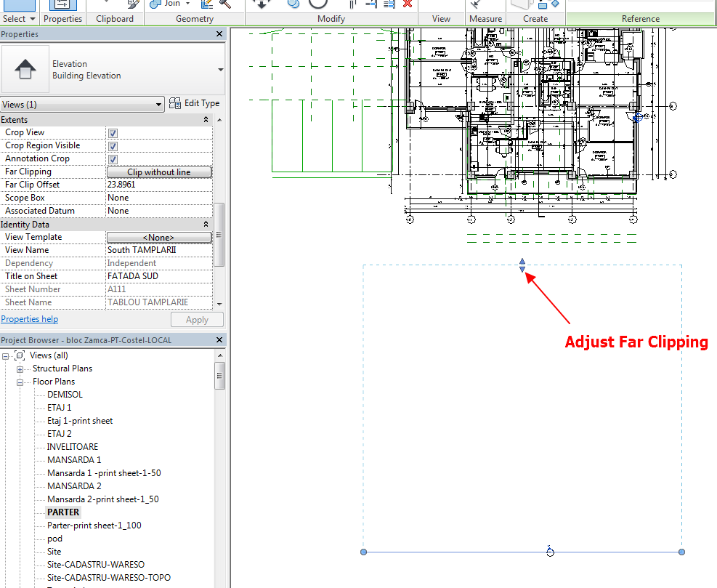Select the pod floor plan
This screenshot has height=588, width=717.
[55, 539]
